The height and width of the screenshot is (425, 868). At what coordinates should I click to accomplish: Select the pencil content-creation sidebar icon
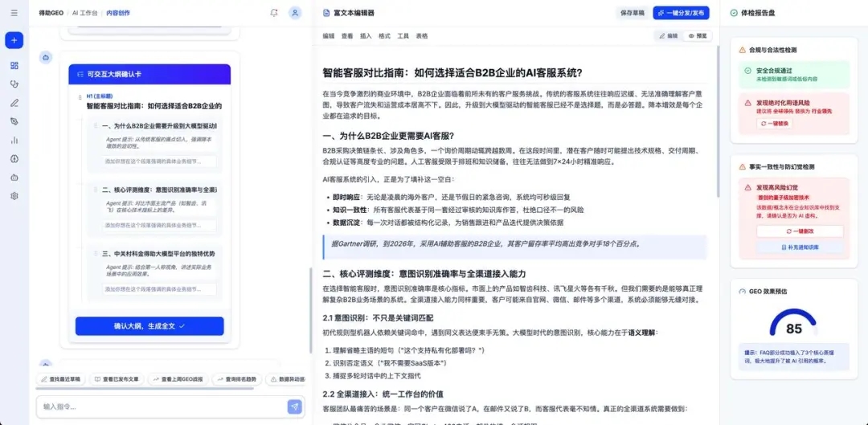click(x=14, y=102)
